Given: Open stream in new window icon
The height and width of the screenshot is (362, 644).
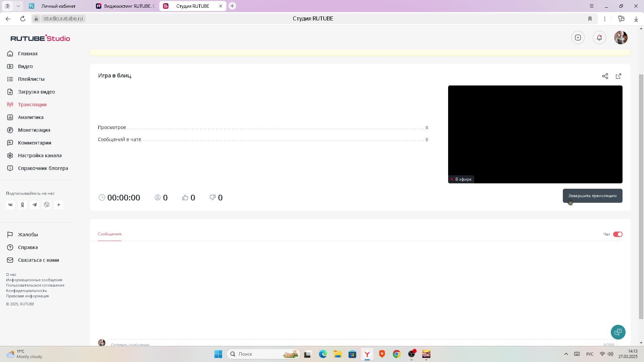Looking at the screenshot, I should click(x=619, y=76).
